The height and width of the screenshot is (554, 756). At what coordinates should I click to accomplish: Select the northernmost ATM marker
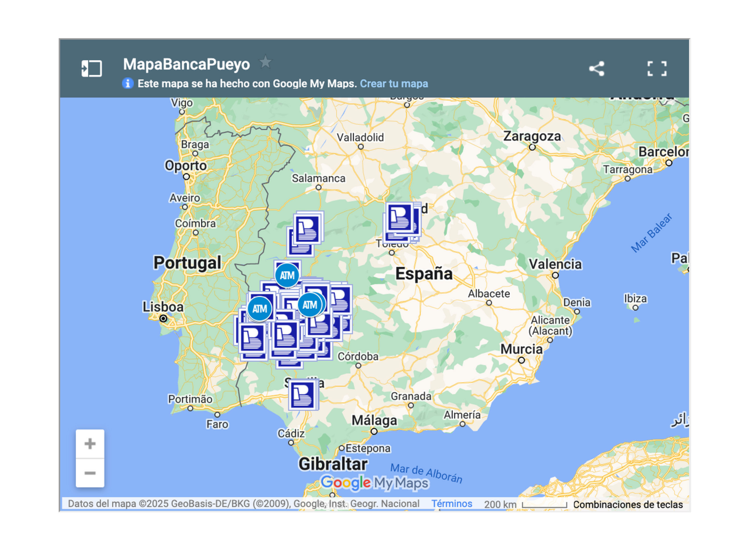287,275
